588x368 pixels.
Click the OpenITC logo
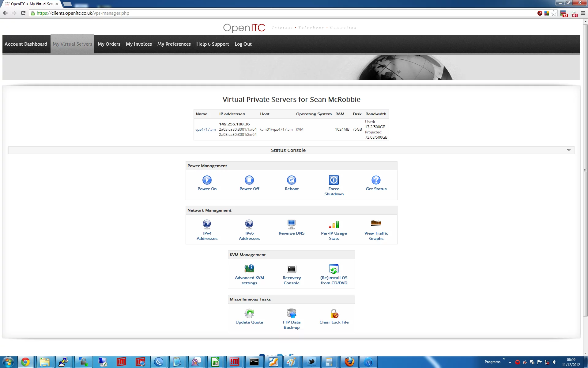pyautogui.click(x=244, y=28)
